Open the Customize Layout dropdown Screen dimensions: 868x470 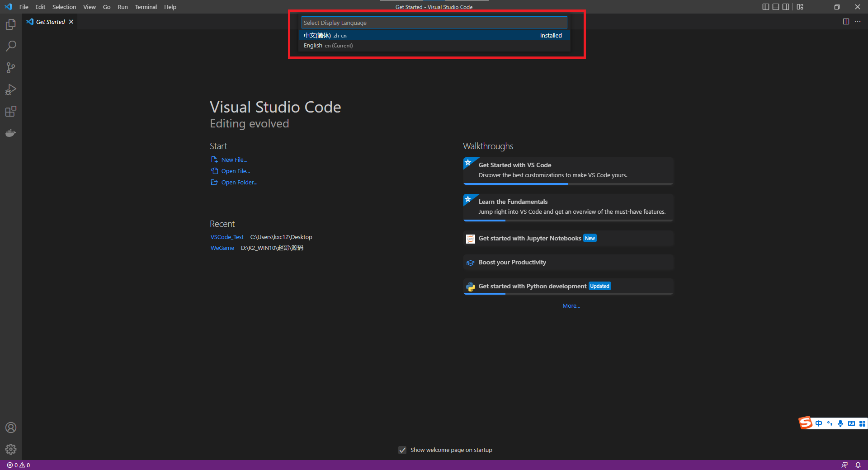coord(800,7)
